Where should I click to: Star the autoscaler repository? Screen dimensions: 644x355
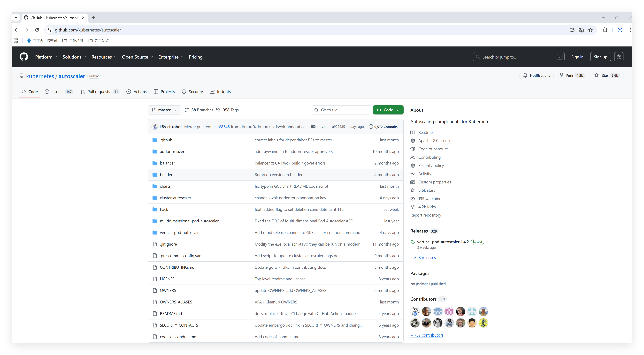607,76
